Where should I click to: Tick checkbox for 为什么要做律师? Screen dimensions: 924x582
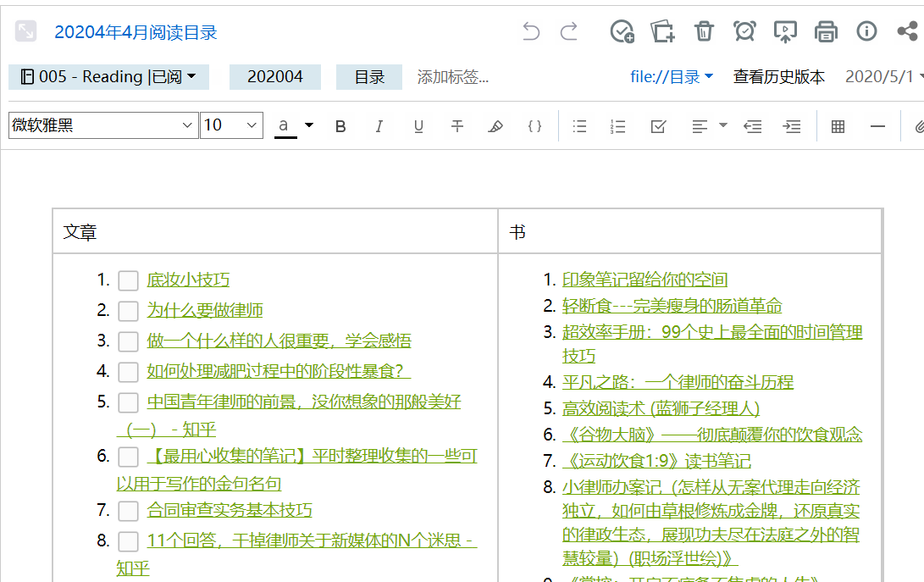128,311
